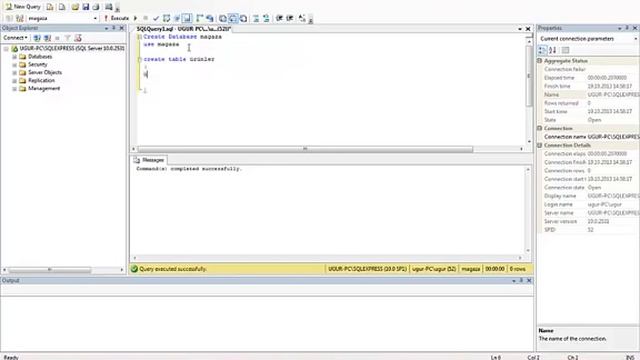
Task: Open the magaza database dropdown
Action: (95, 18)
